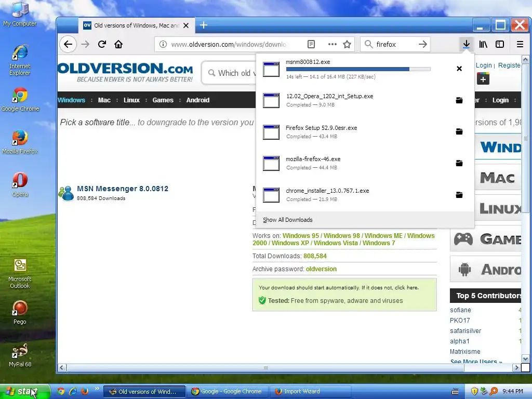Click the forward navigation arrow

click(x=85, y=44)
